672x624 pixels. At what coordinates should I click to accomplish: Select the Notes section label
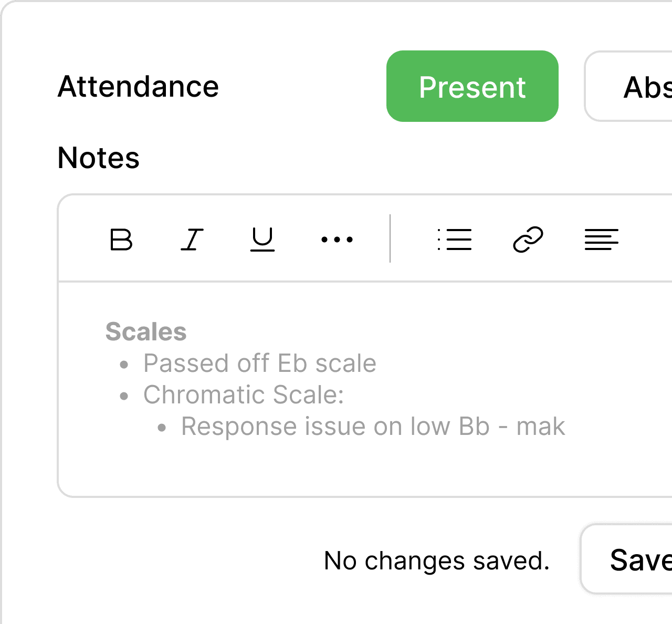pos(98,158)
